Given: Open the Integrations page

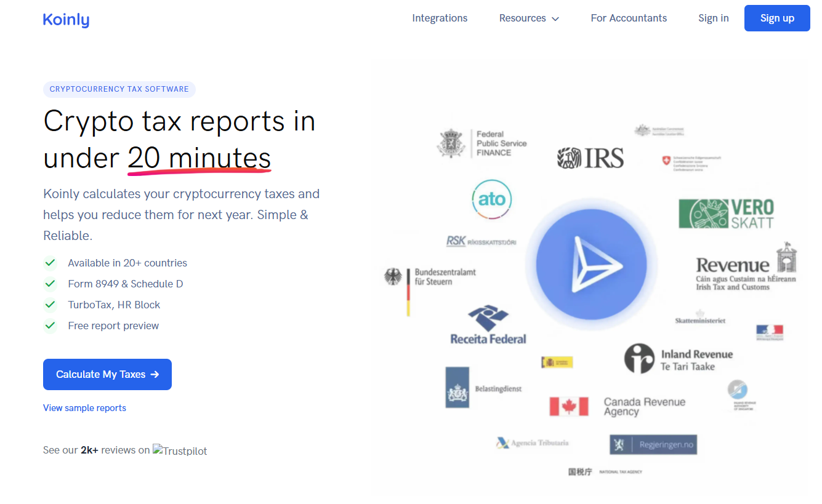Looking at the screenshot, I should [x=440, y=18].
